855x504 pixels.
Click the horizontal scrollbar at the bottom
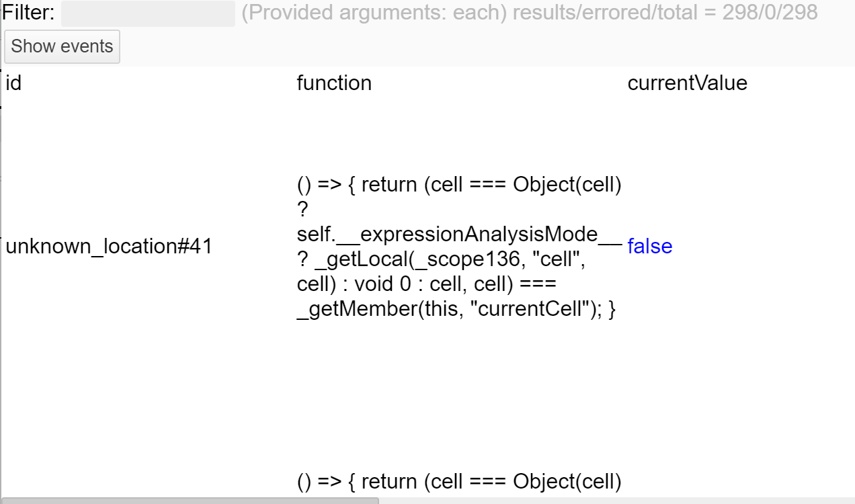pos(190,501)
